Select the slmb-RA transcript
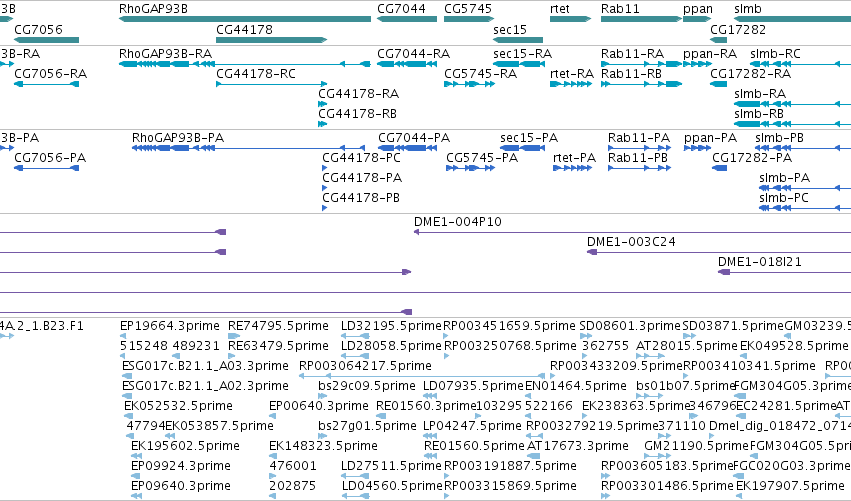The width and height of the screenshot is (851, 501). tap(792, 104)
